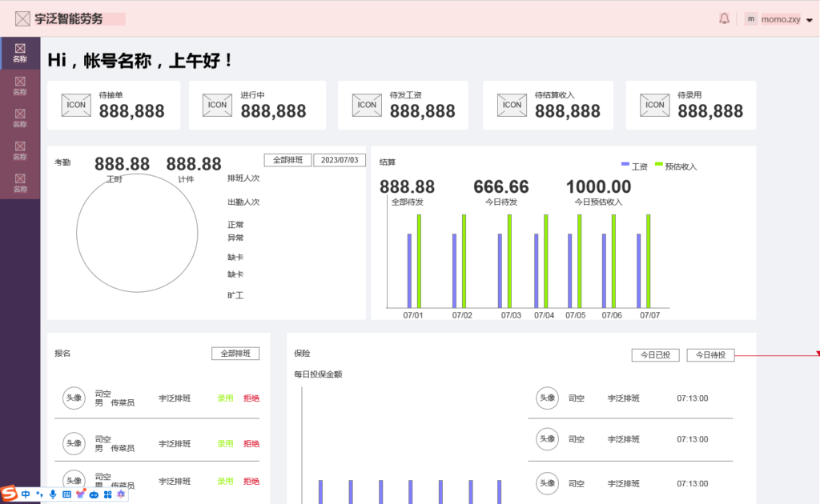Click the 07/01 axis label
This screenshot has width=820, height=504.
click(x=413, y=315)
